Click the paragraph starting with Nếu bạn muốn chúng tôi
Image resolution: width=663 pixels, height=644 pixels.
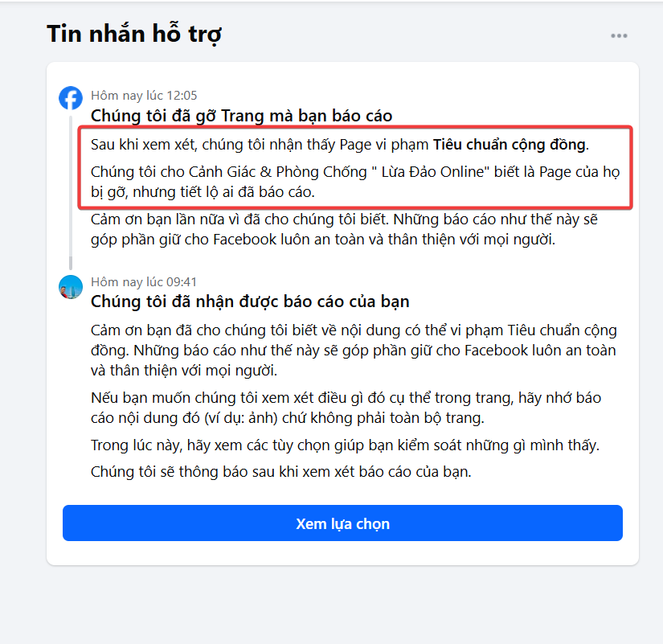click(x=346, y=408)
